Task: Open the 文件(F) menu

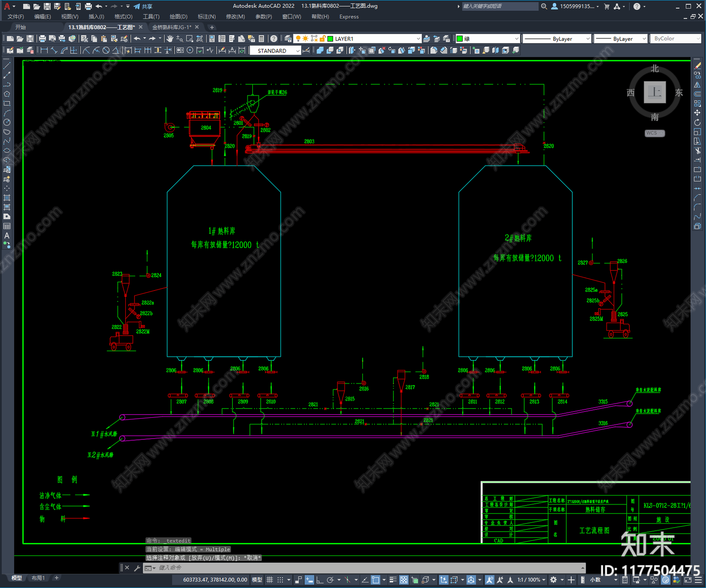Action: point(16,17)
